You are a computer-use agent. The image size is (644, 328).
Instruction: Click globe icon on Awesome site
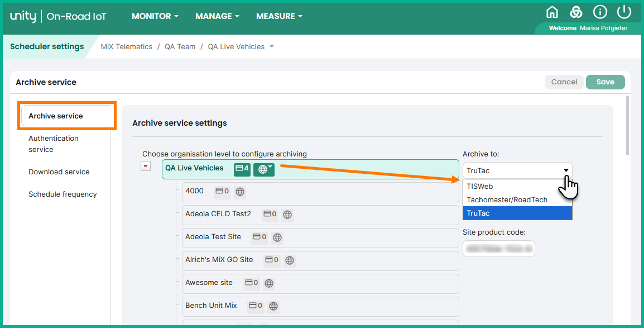[269, 284]
